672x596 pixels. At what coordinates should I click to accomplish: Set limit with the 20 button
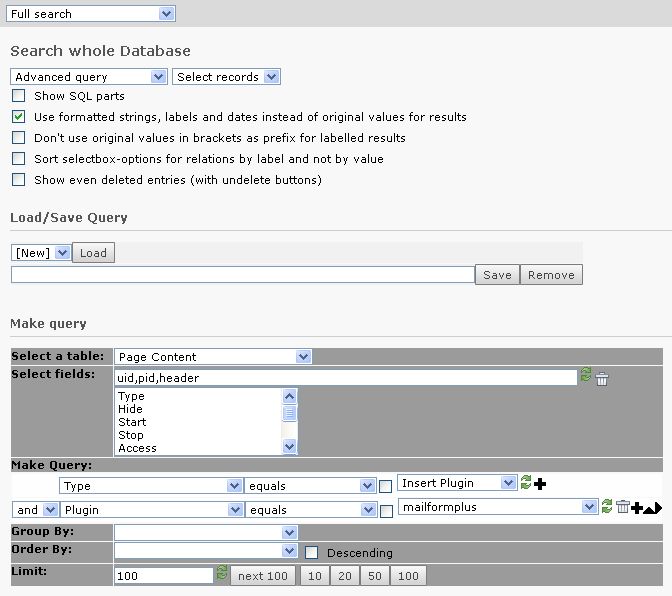coord(345,576)
